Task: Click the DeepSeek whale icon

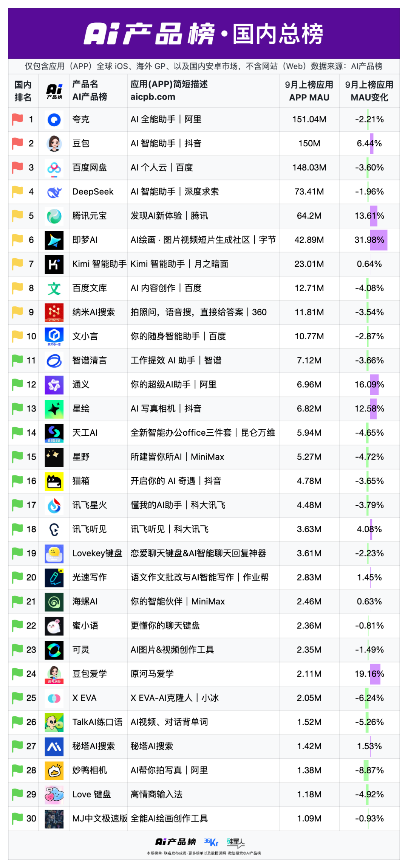Action: [54, 192]
